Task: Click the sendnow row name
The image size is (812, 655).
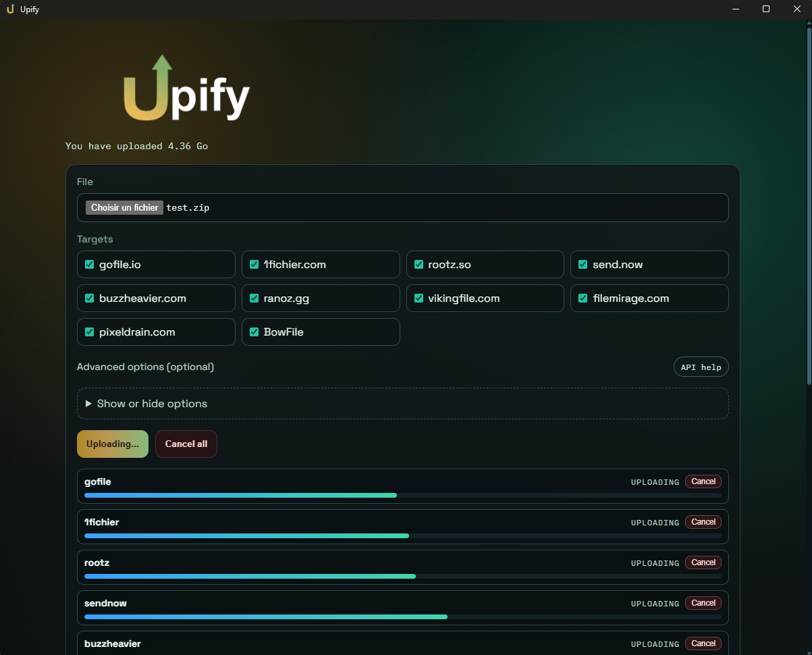Action: tap(105, 603)
